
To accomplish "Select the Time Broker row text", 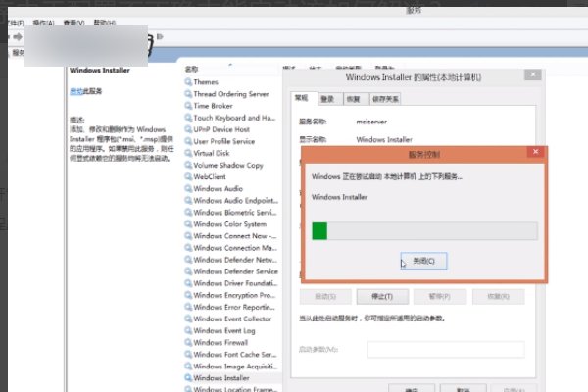I will point(213,106).
